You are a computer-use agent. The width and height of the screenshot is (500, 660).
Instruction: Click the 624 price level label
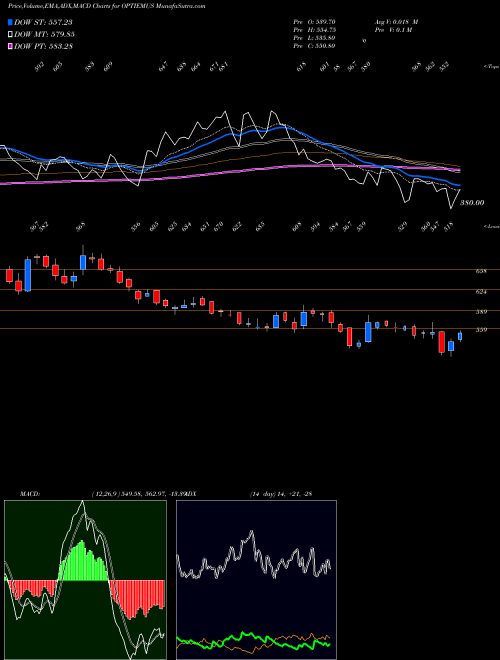[481, 291]
